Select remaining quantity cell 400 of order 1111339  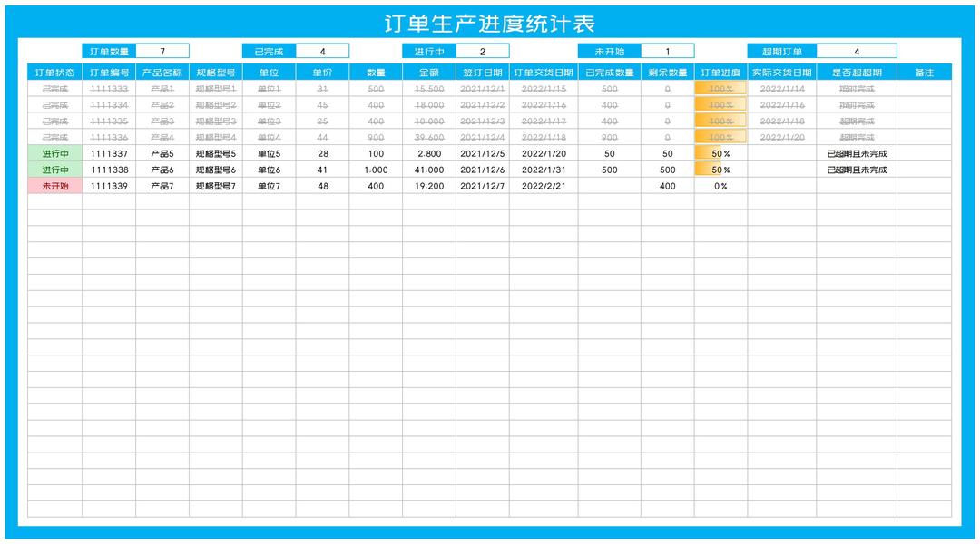click(668, 186)
